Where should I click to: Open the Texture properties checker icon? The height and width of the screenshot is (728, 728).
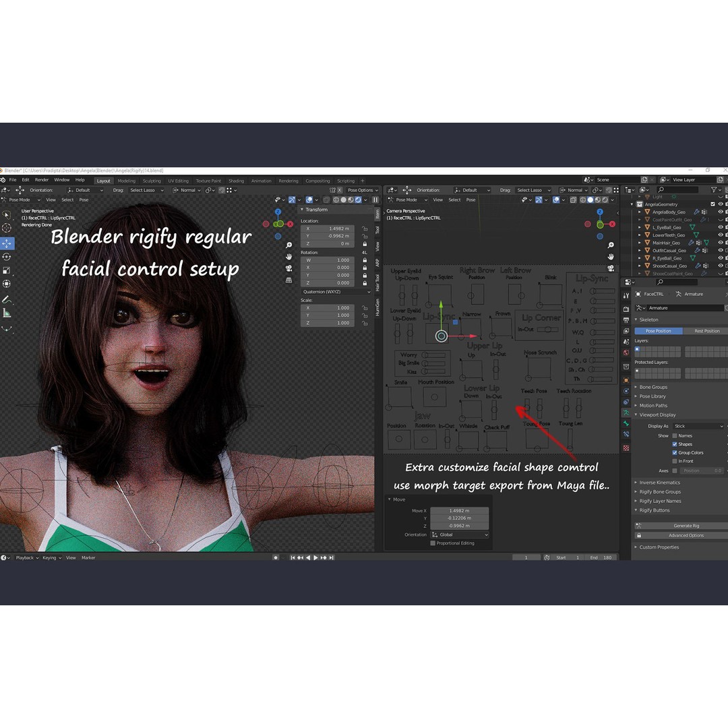click(x=626, y=448)
